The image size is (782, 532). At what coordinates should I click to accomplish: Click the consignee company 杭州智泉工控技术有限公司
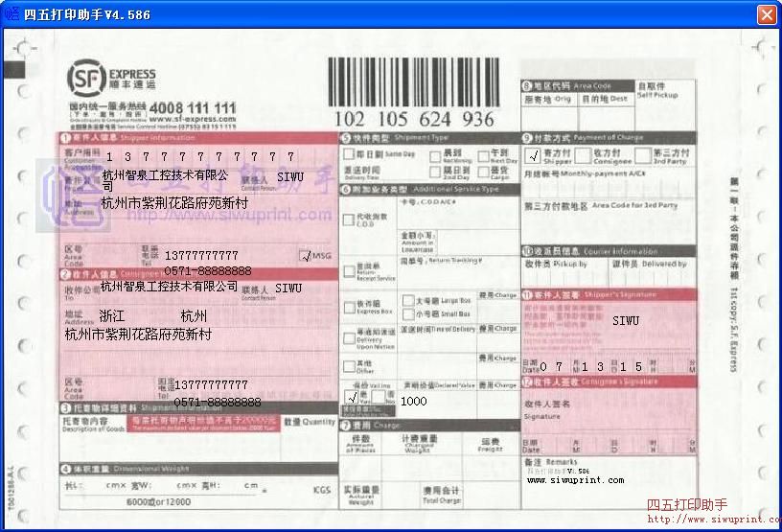tap(169, 287)
